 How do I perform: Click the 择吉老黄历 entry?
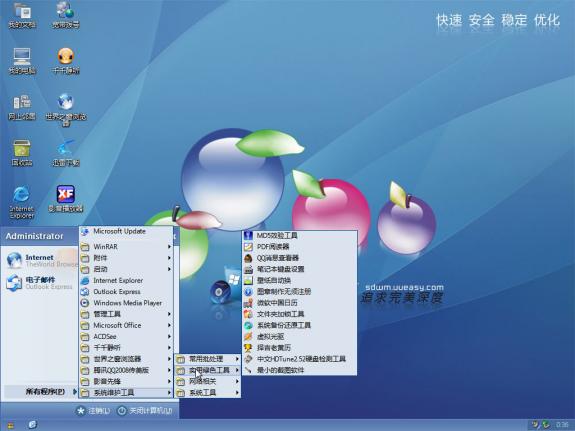(x=299, y=348)
